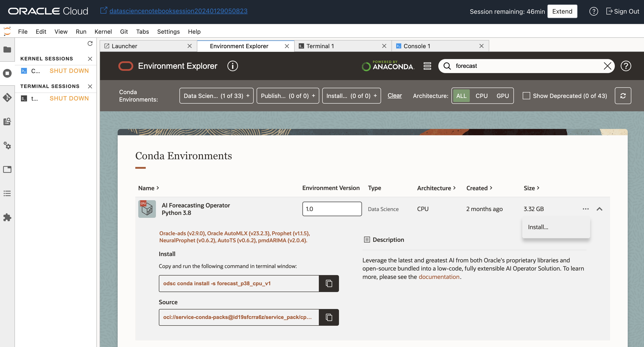Copy the odsc conda install command
644x347 pixels.
(329, 283)
